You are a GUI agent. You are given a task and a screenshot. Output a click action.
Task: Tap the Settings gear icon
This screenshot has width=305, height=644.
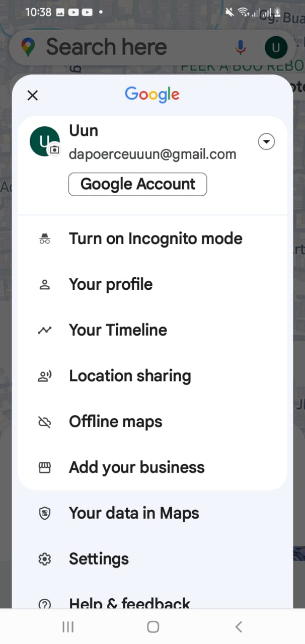(45, 559)
